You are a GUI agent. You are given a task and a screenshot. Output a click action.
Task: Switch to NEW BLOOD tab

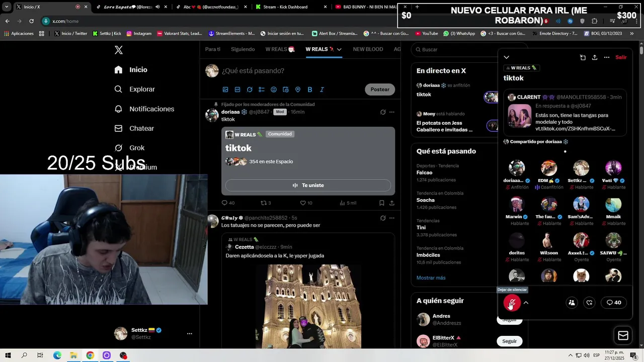pos(368,49)
